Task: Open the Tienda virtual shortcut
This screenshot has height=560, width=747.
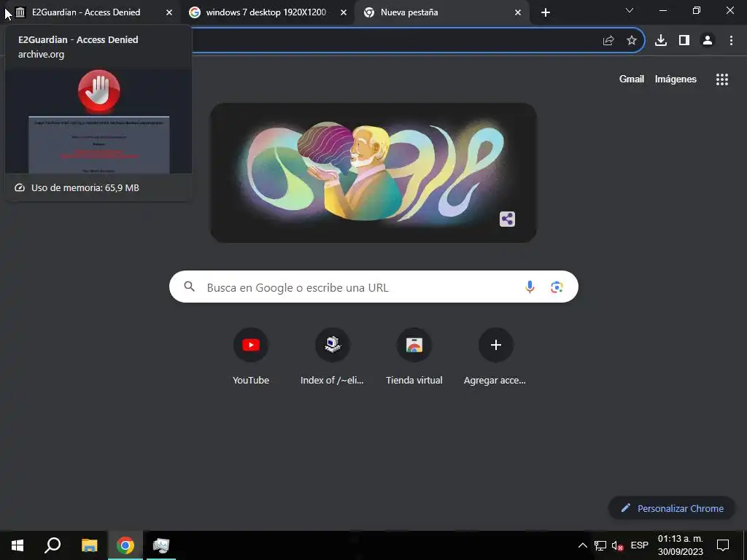Action: 414,356
